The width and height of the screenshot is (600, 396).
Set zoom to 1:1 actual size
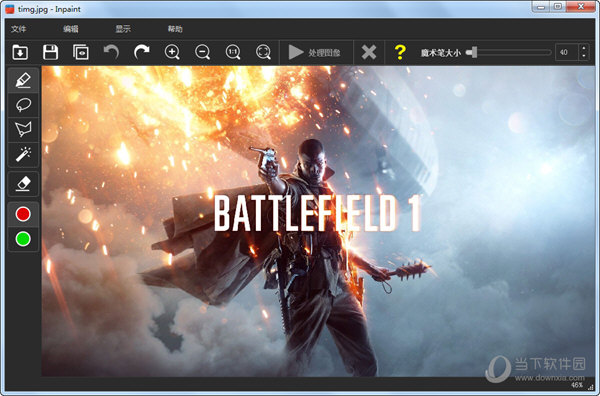click(233, 52)
